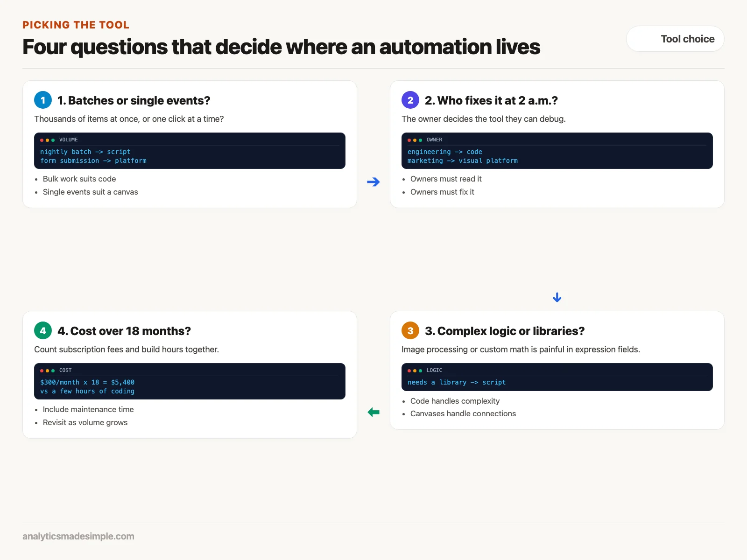Click bullet 'Single events suit a canvas'
The height and width of the screenshot is (560, 747).
point(91,192)
